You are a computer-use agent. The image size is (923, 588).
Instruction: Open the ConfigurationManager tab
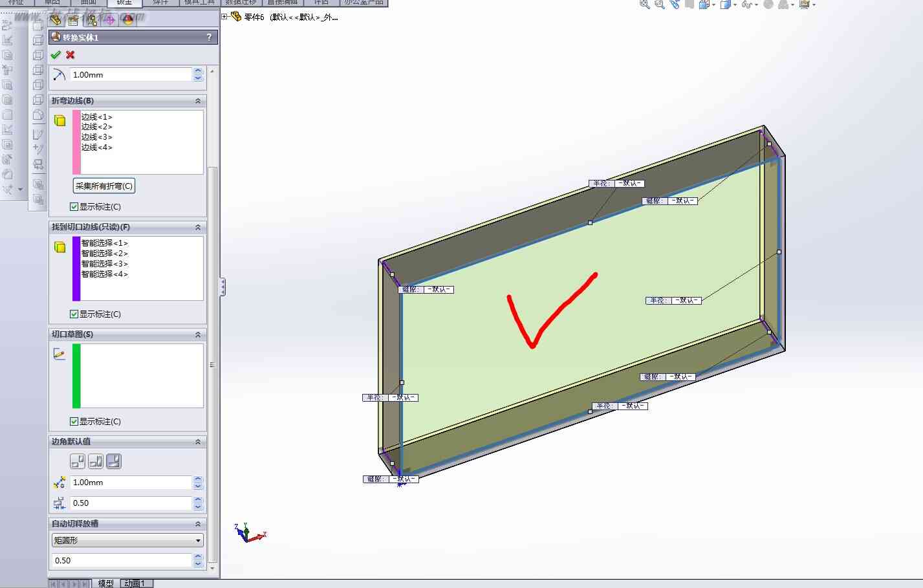[x=91, y=20]
